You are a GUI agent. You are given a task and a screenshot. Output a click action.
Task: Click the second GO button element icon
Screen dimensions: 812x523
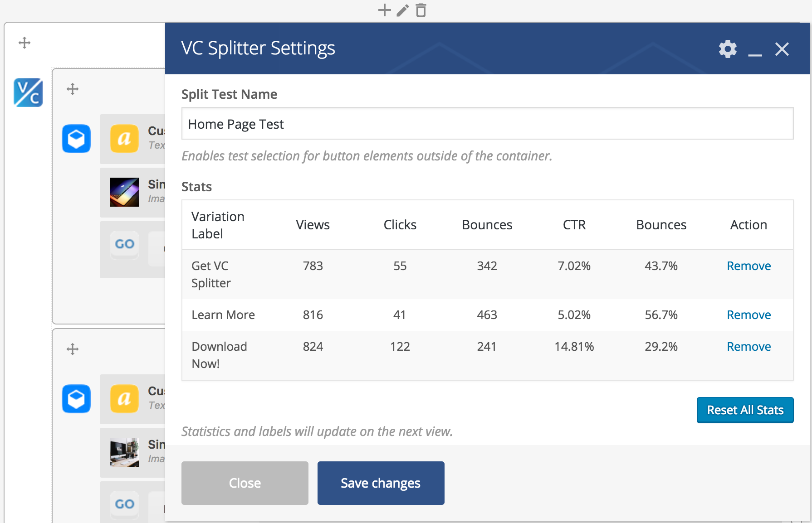[124, 505]
